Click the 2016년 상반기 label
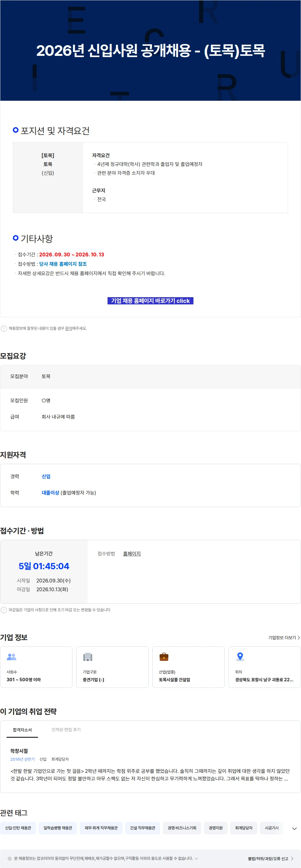 click(x=22, y=759)
